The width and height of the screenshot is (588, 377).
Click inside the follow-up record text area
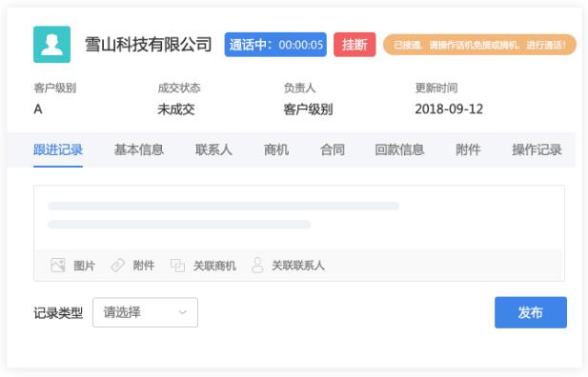click(x=299, y=217)
